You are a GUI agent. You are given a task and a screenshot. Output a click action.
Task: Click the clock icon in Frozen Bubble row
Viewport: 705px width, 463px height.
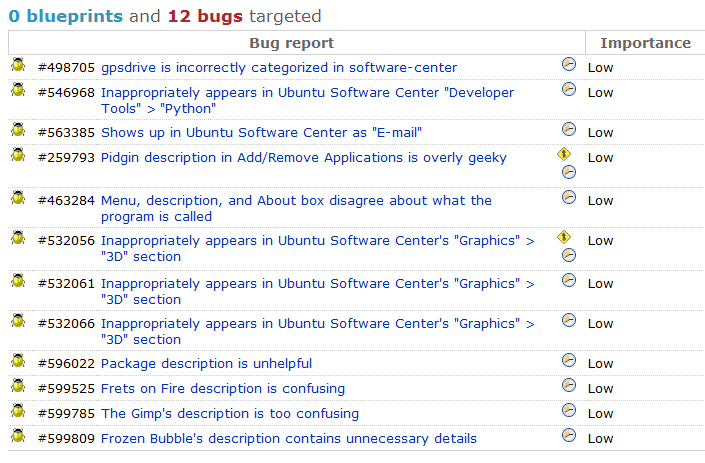[x=569, y=435]
